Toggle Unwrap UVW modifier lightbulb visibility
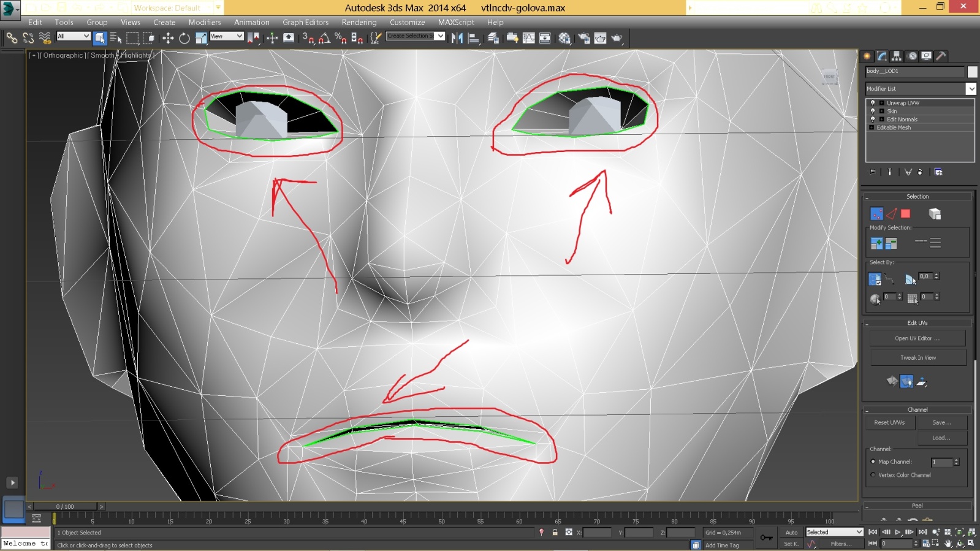 click(873, 103)
